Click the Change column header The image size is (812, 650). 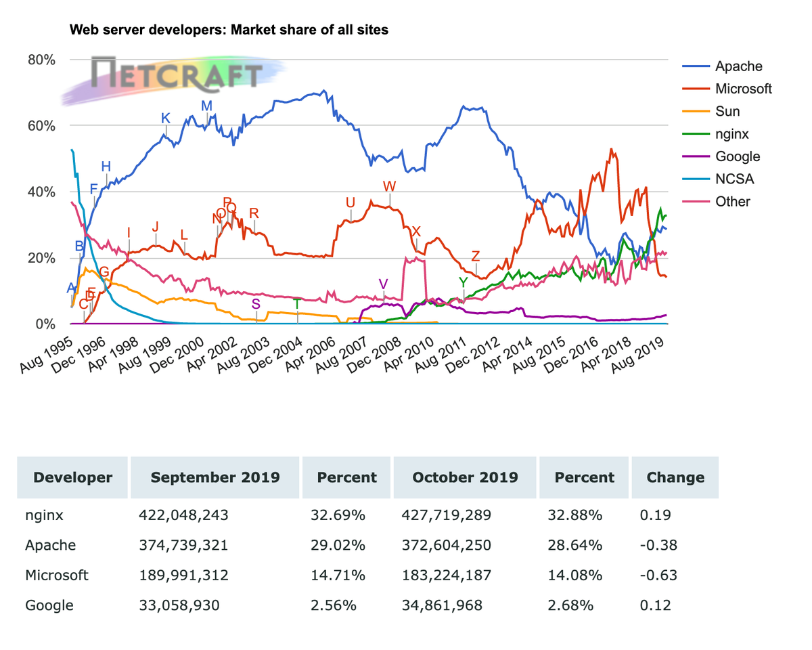click(675, 477)
